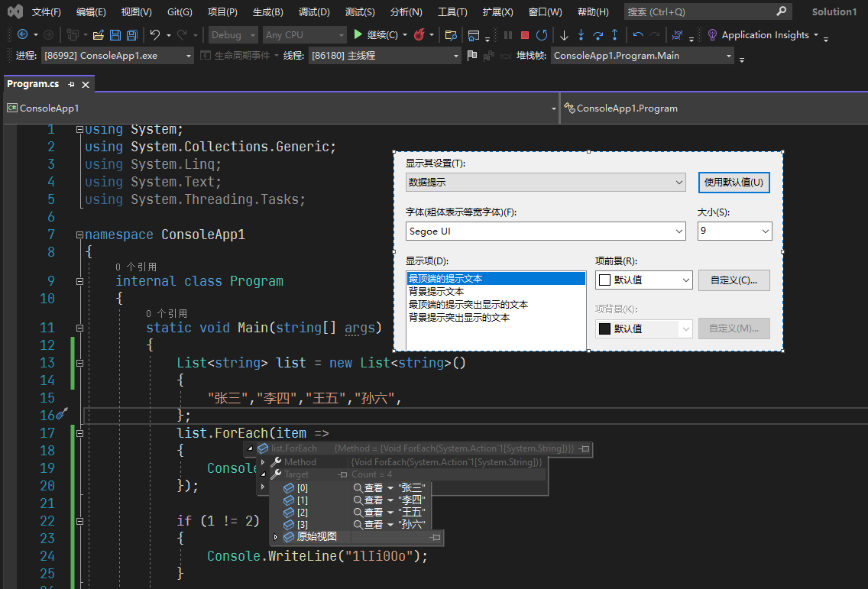Viewport: 868px width, 589px height.
Task: Click the 项前景 white color swatch dropdown
Action: click(643, 280)
